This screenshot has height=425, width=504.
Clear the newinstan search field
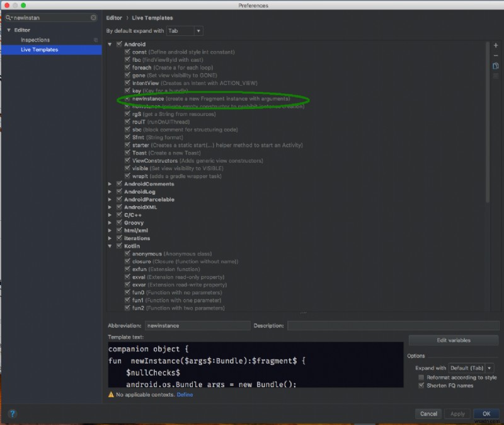coord(93,18)
